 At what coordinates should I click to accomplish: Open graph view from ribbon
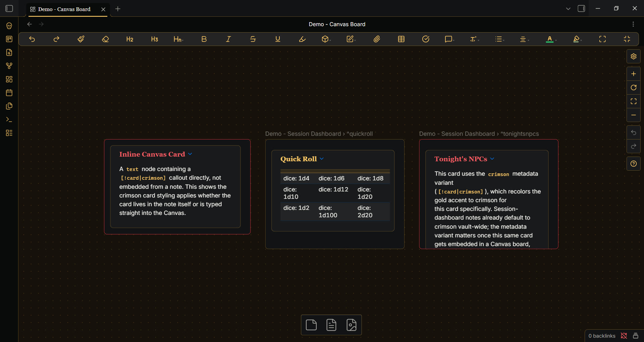(9, 66)
